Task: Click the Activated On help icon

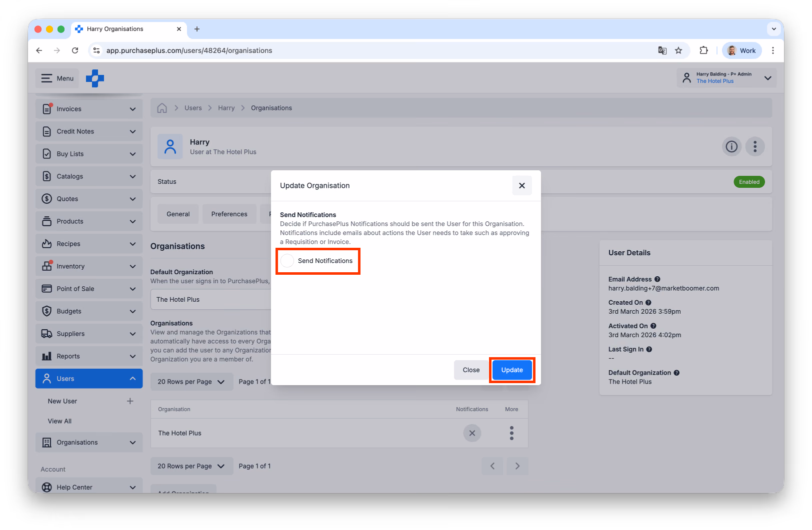Action: (653, 326)
